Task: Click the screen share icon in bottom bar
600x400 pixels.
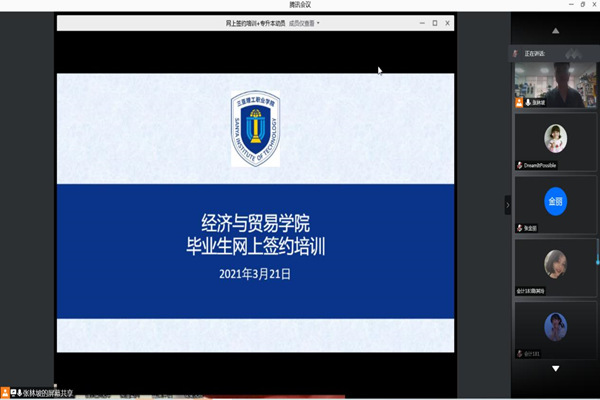Action: click(x=15, y=393)
